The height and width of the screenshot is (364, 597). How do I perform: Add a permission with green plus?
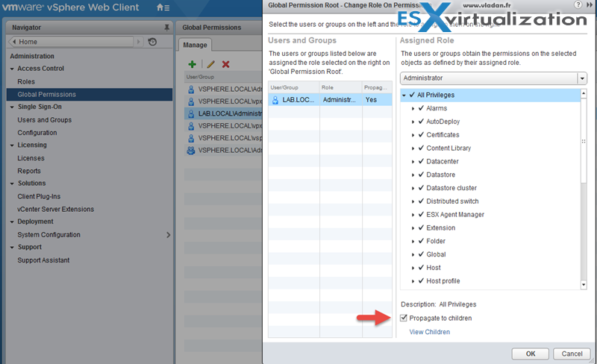pos(193,64)
